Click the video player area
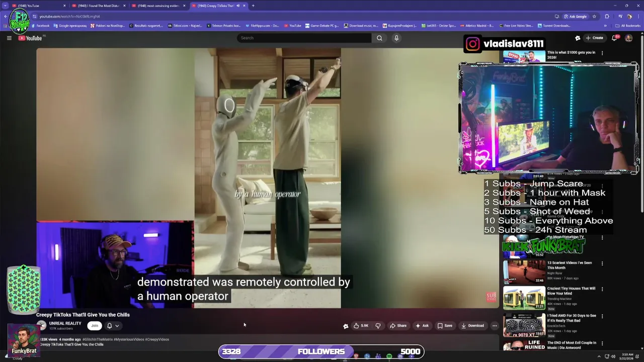 pos(268,178)
